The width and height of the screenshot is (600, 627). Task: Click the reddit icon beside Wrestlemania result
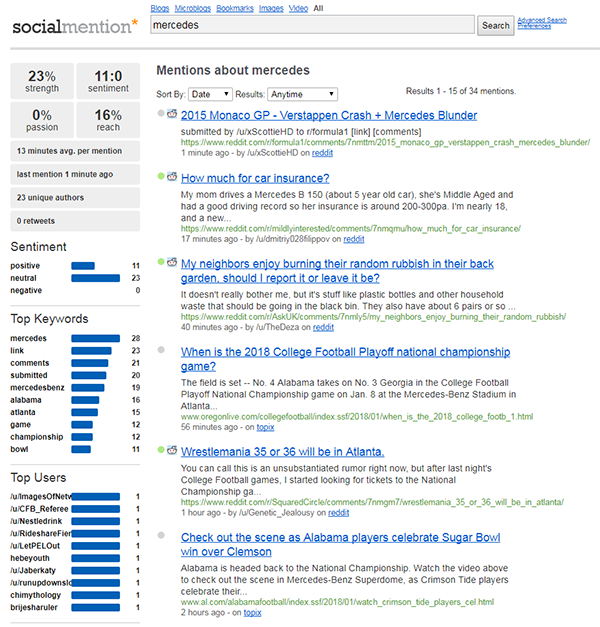pos(172,450)
